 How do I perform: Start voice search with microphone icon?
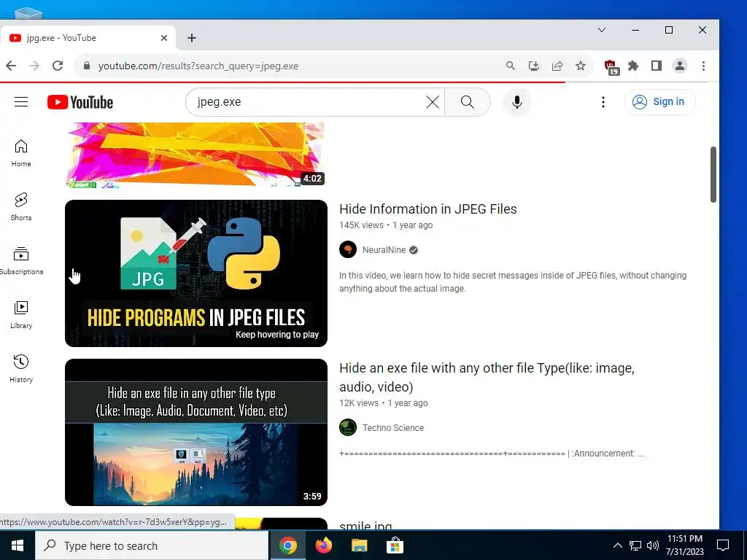517,102
